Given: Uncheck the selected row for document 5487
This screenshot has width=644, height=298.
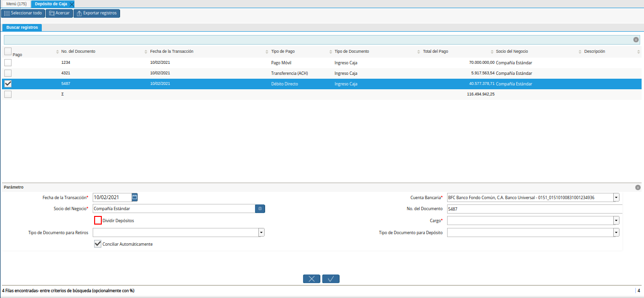Looking at the screenshot, I should (8, 83).
